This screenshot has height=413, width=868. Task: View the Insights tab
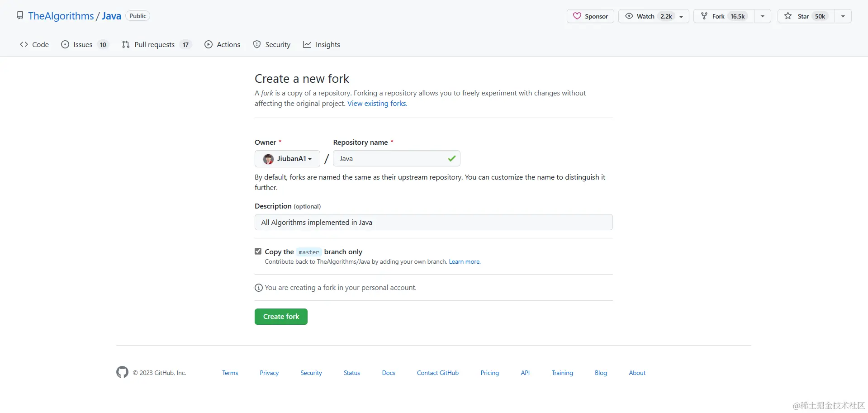[322, 44]
